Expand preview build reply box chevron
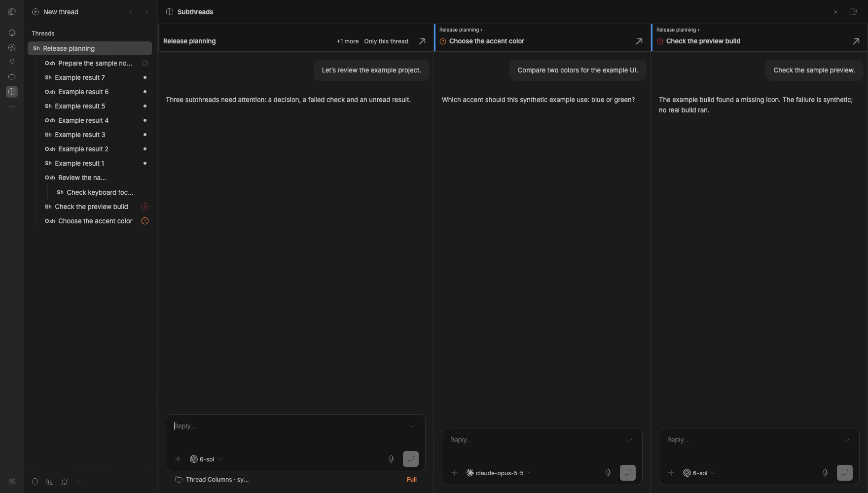The width and height of the screenshot is (868, 493). pyautogui.click(x=847, y=440)
